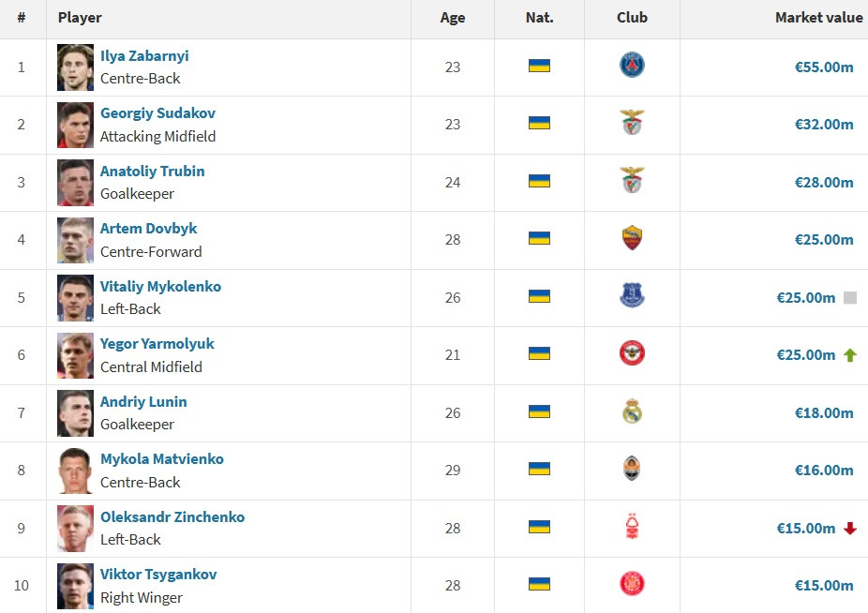Click Ukraine flag beside Ilya Zabarnyi
Screen dimensions: 868x613
[x=539, y=66]
